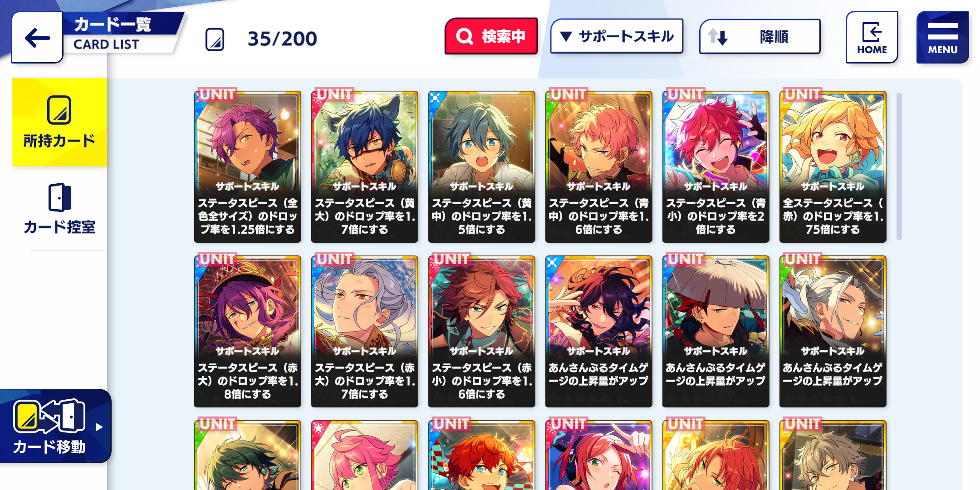Expand the サポートスキル display dropdown
This screenshot has height=490, width=980.
tap(617, 36)
